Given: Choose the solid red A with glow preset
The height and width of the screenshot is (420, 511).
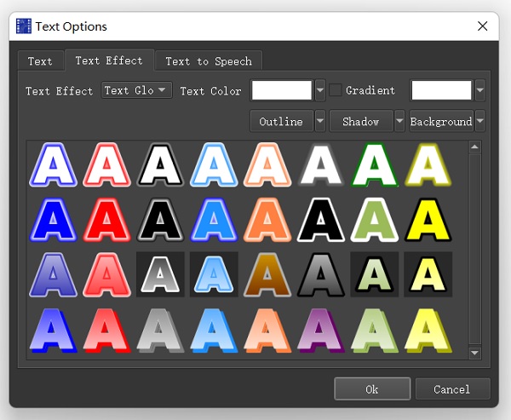Looking at the screenshot, I should click(x=106, y=220).
